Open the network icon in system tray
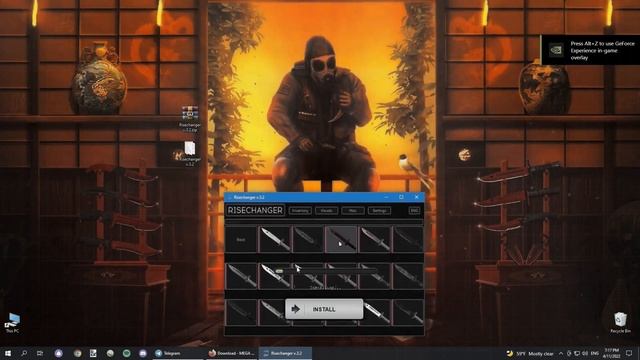640x360 pixels. point(577,353)
